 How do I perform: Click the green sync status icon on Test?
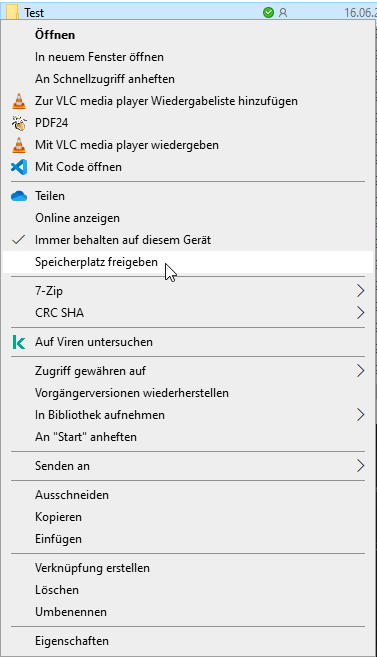268,13
